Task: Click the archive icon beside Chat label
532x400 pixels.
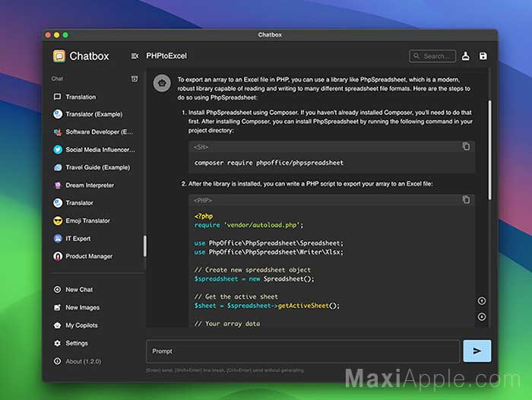Action: tap(135, 79)
